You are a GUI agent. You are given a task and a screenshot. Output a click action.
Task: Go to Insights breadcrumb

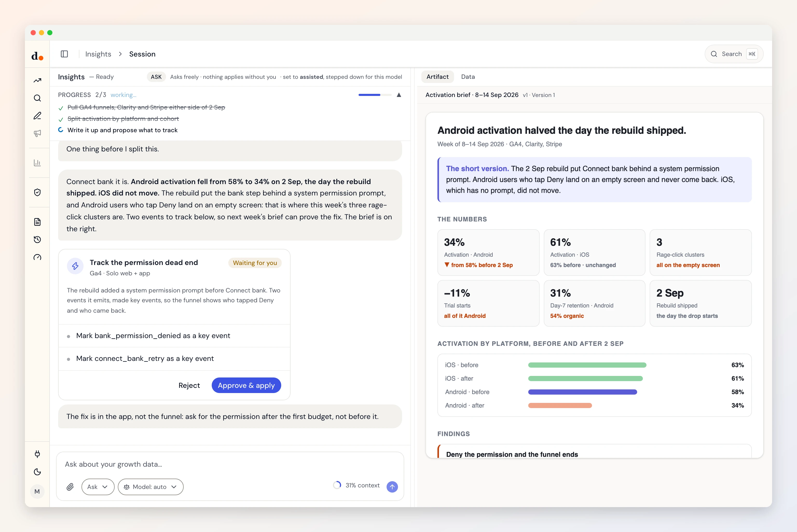98,54
